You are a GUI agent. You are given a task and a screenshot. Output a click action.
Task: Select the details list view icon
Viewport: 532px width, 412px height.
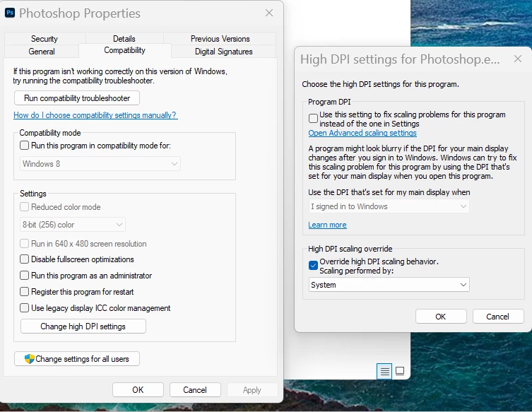[x=384, y=371]
